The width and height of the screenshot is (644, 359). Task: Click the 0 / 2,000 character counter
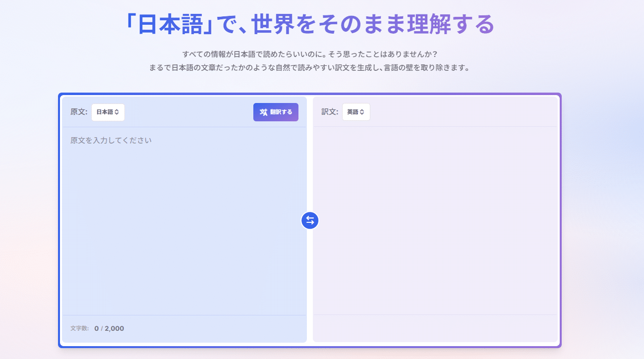(109, 328)
